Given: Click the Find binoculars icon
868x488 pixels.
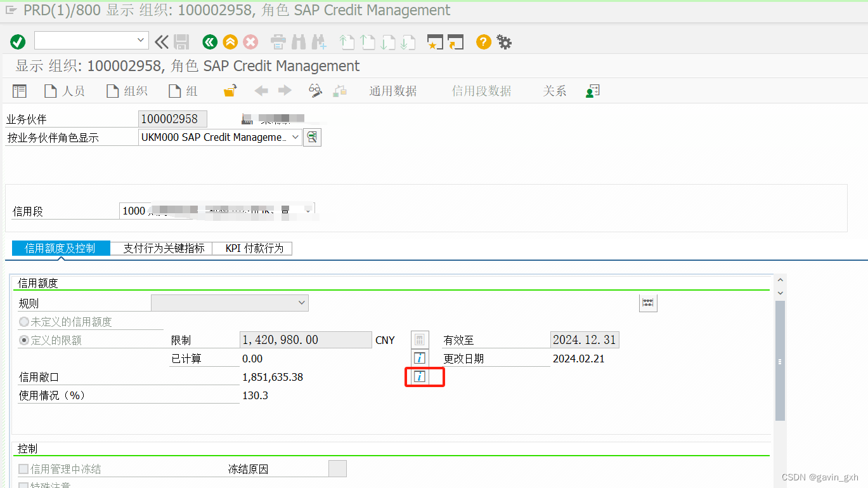Looking at the screenshot, I should (x=299, y=43).
